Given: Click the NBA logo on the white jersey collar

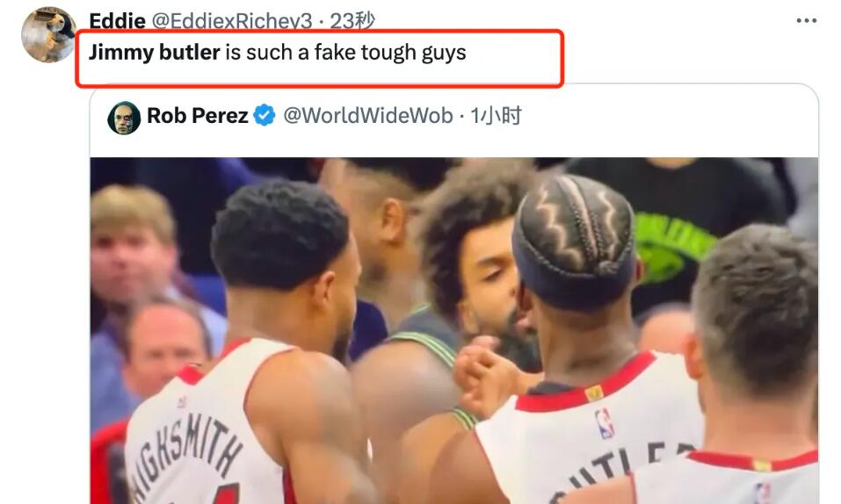Looking at the screenshot, I should 604,422.
